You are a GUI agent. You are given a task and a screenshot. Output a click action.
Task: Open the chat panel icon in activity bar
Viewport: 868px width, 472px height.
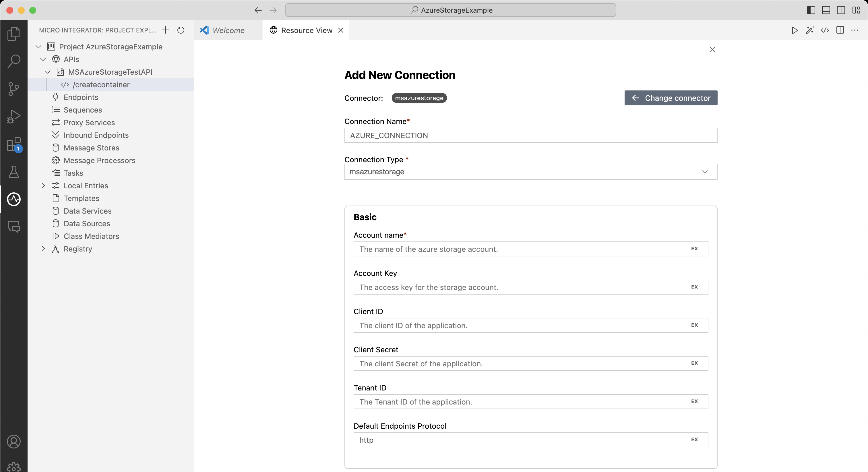click(x=13, y=226)
